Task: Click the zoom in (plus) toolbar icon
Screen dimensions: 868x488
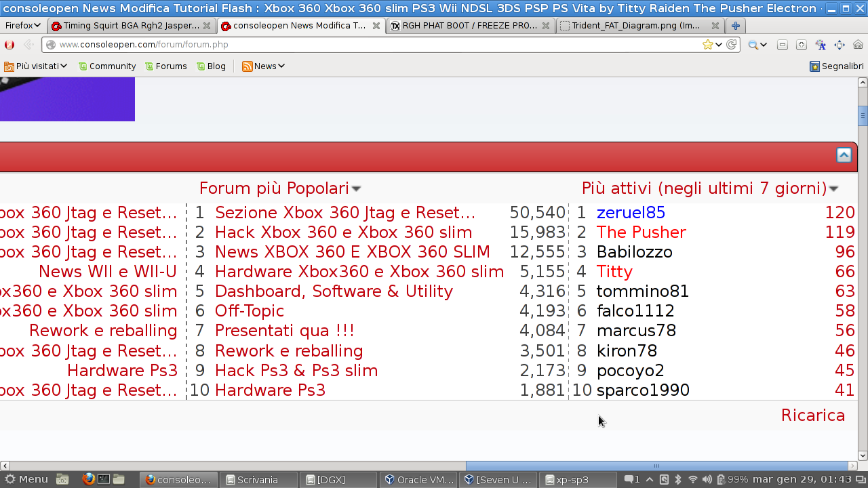Action: pyautogui.click(x=801, y=45)
